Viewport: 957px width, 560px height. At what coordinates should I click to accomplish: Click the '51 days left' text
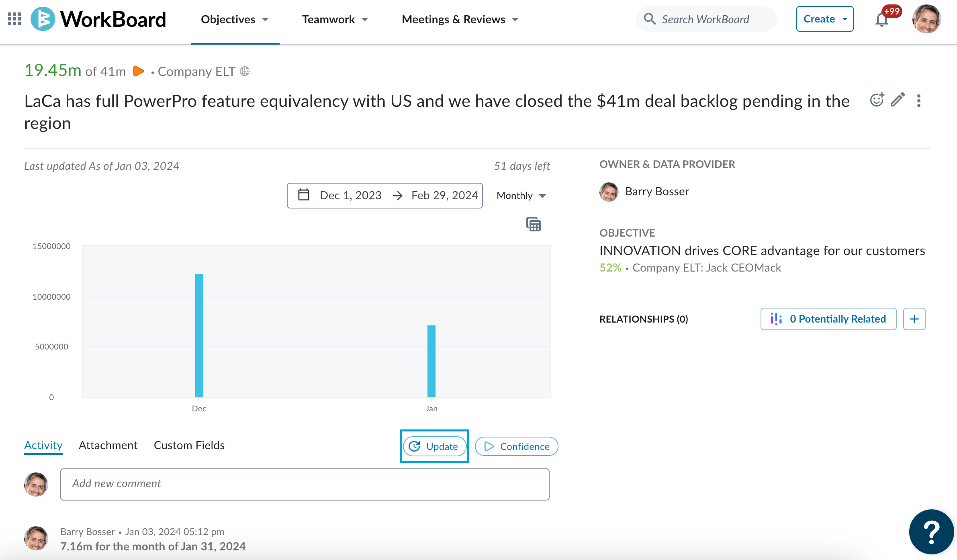522,166
